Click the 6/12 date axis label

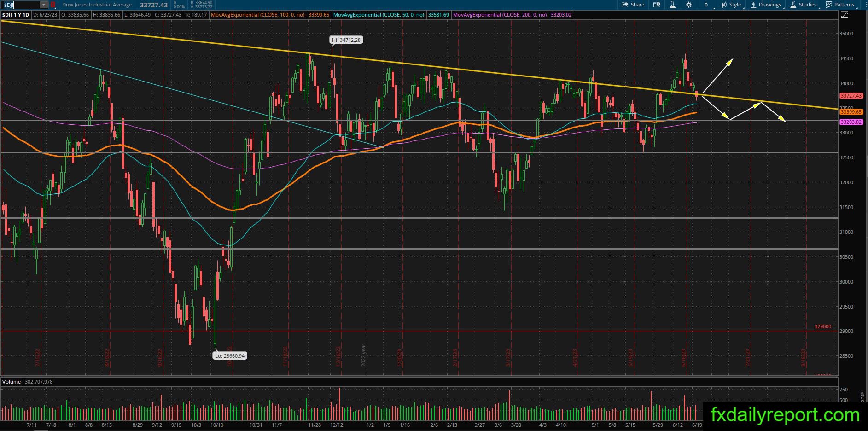pos(677,425)
